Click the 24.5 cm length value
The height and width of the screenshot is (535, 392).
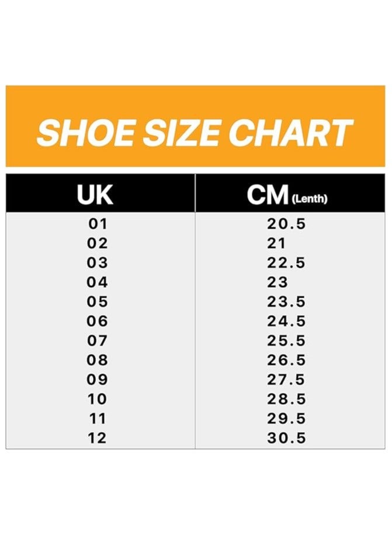click(286, 321)
